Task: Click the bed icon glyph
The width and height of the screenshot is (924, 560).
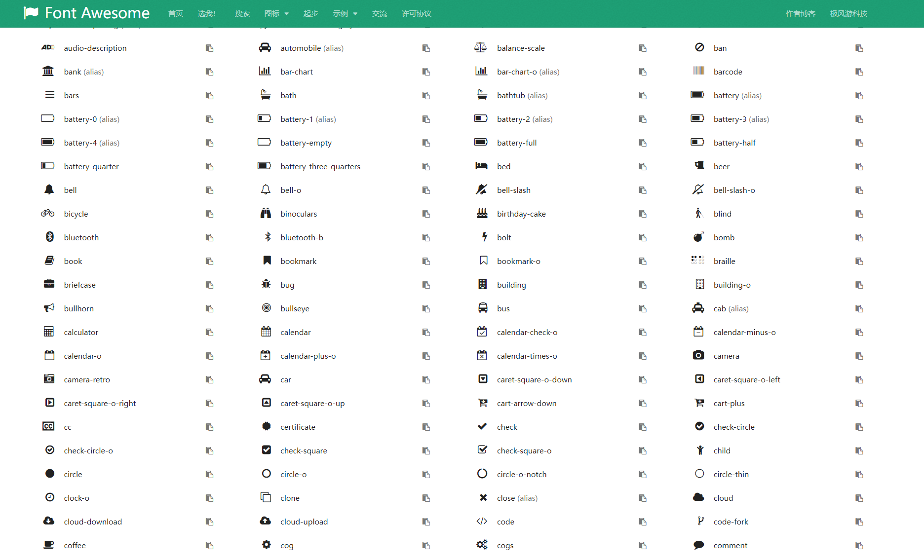Action: pos(482,166)
